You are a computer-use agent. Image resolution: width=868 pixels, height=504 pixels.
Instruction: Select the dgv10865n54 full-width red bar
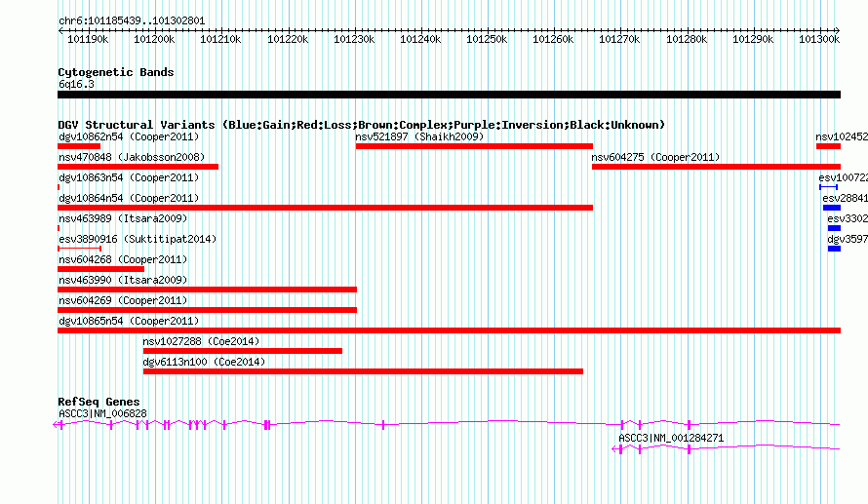point(449,330)
